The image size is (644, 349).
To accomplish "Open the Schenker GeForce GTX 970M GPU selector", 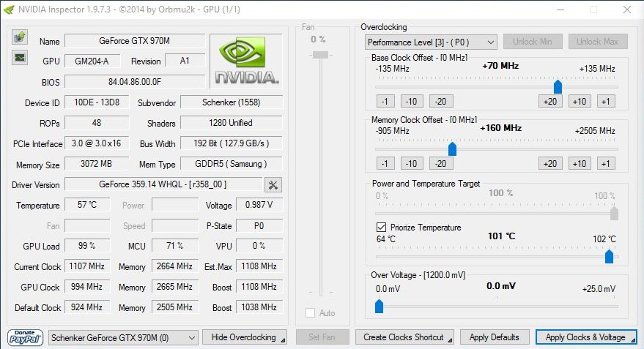I will 123,338.
